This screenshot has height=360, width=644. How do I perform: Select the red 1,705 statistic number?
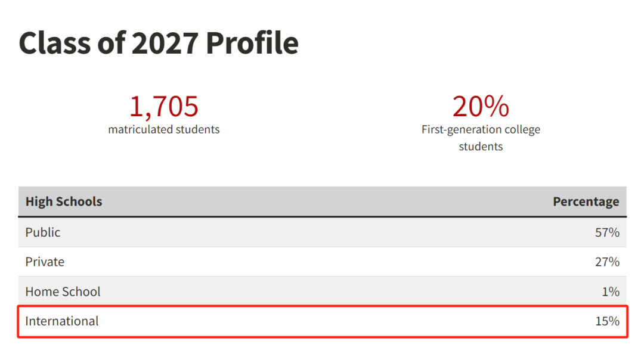click(x=164, y=106)
